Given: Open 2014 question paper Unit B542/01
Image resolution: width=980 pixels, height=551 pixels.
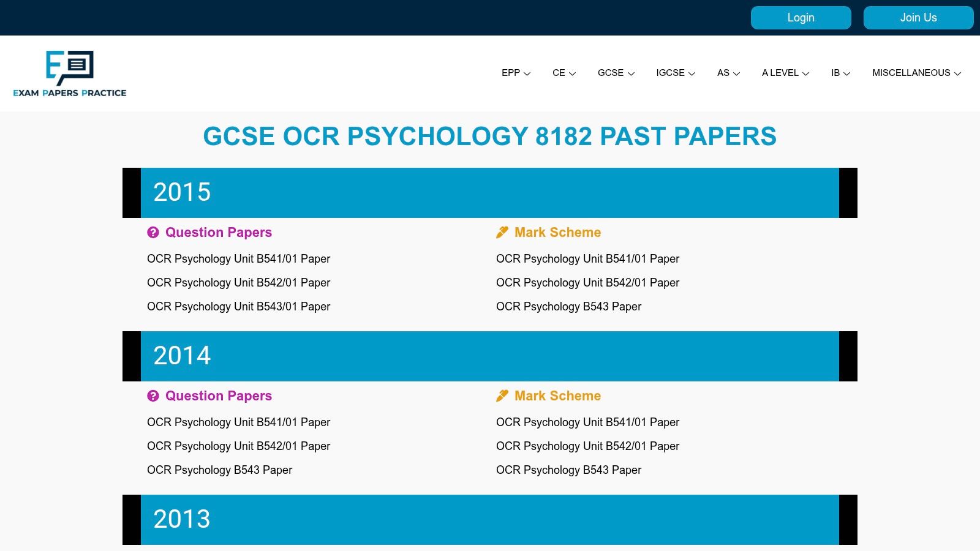Looking at the screenshot, I should (x=238, y=446).
